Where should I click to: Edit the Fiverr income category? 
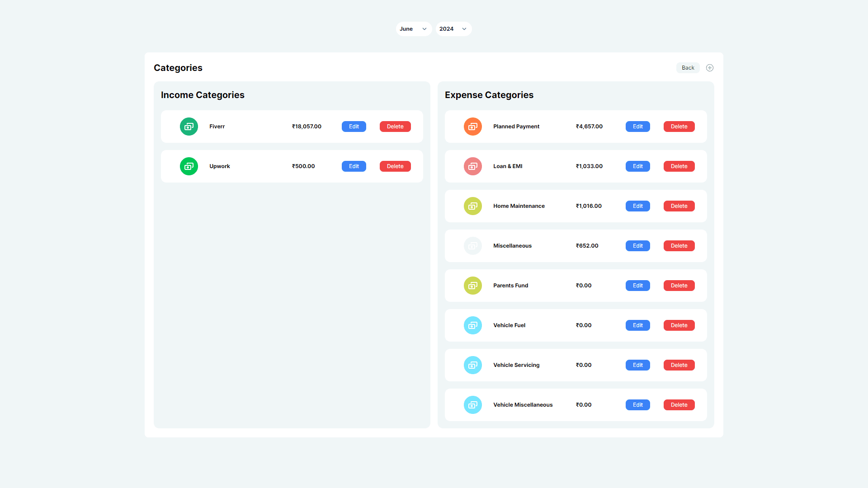point(354,126)
